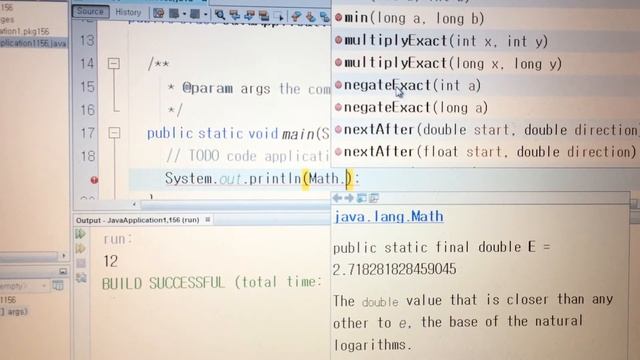Click the Forward navigation icon in editor toolbar
This screenshot has width=640, height=360.
click(195, 14)
